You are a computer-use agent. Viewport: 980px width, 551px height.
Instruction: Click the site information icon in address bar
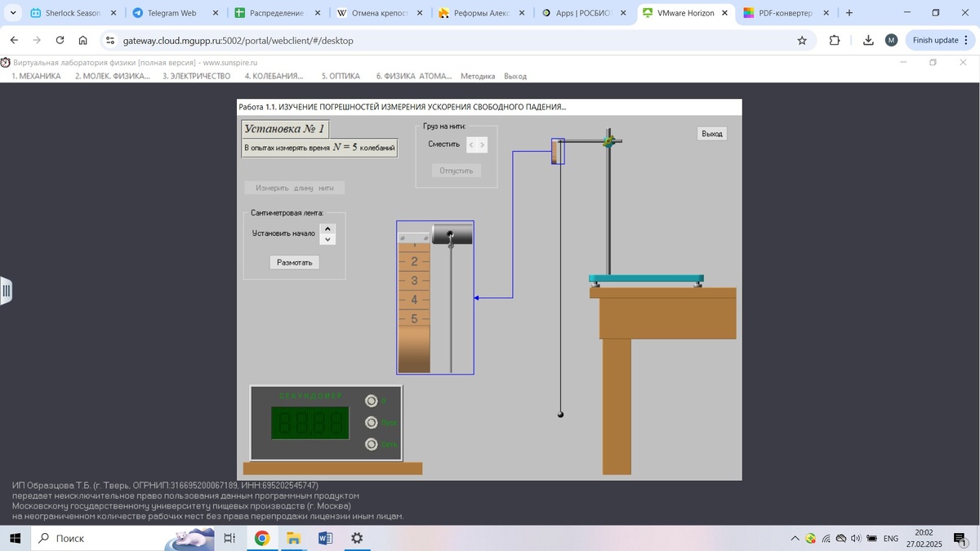(110, 40)
